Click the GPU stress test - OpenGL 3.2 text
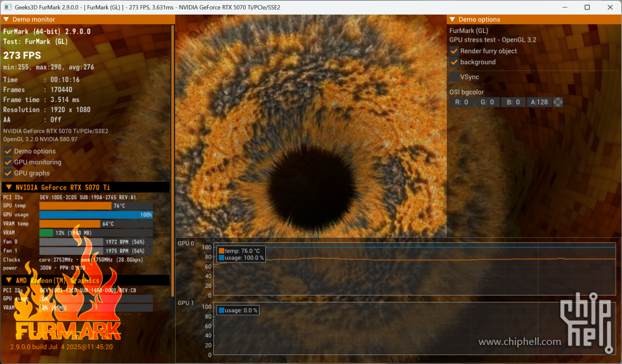 click(493, 40)
